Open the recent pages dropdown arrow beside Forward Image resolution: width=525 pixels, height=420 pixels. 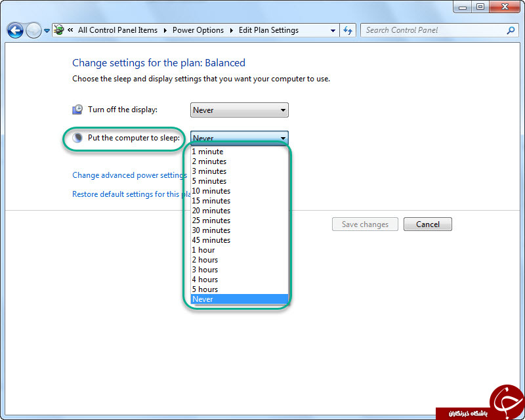[x=47, y=31]
